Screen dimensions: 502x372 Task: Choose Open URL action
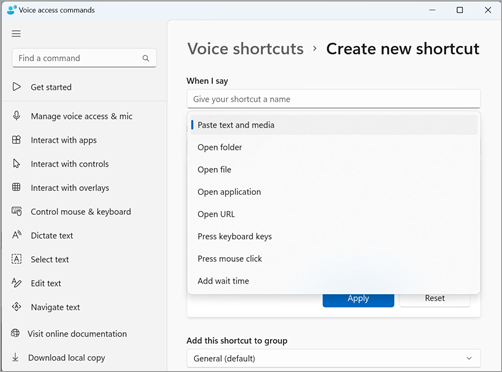(334, 214)
